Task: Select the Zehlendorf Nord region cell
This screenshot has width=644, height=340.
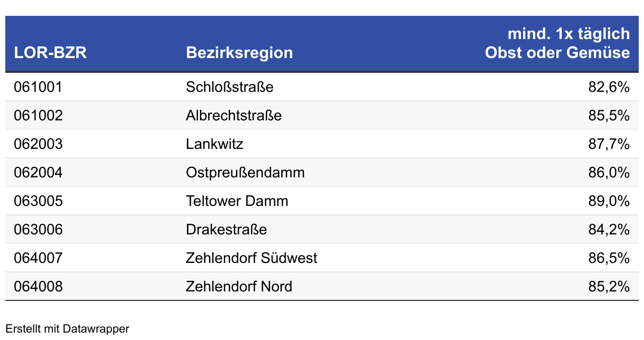Action: point(239,287)
